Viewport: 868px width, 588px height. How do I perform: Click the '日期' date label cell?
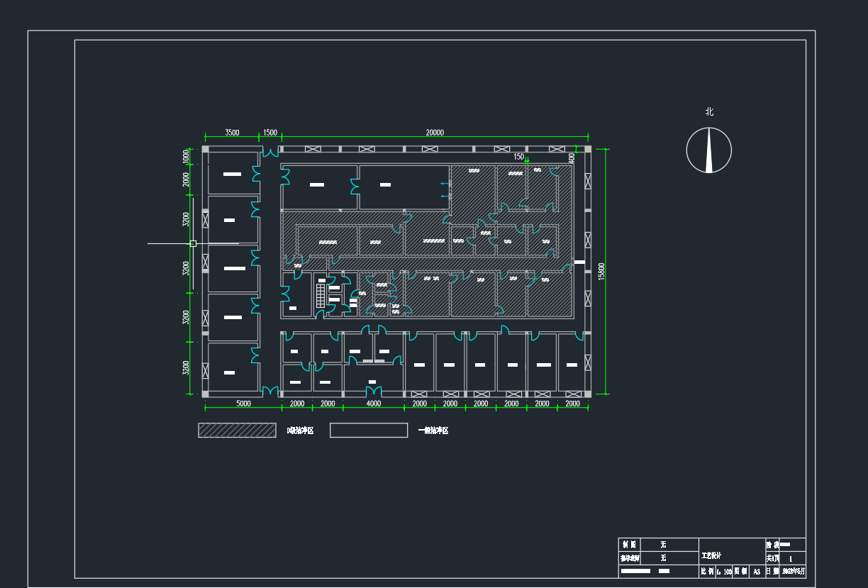point(772,572)
